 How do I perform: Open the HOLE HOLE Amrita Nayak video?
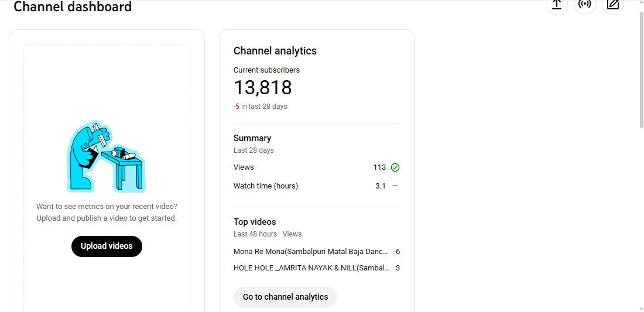[x=311, y=268]
